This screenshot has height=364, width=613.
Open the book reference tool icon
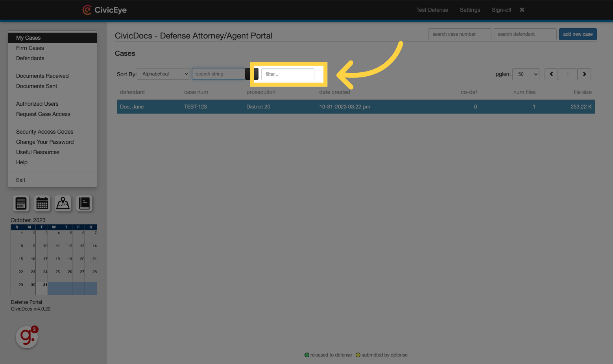(x=84, y=203)
